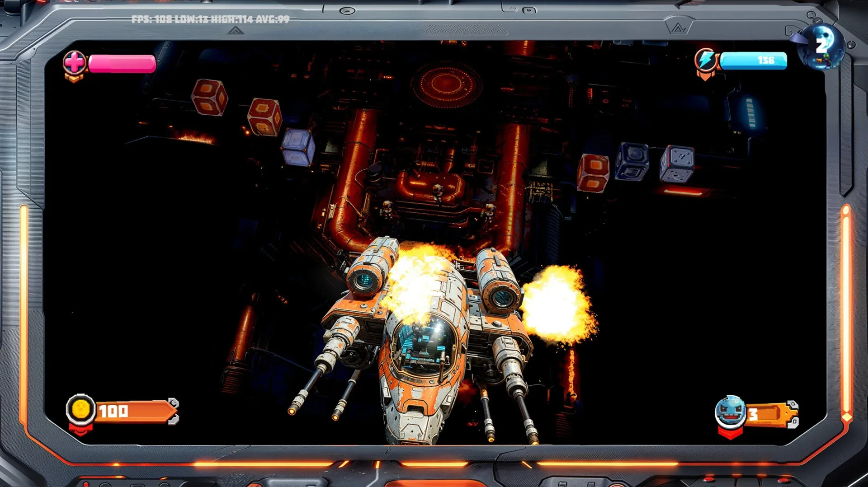Click the red chevron below the monster icon
The image size is (868, 487).
730,434
